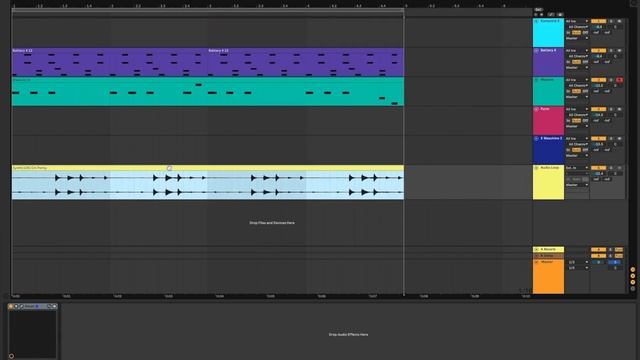This screenshot has height=360, width=640.
Task: Toggle the bottommost grey show/hide circle button
Action: coord(633,289)
